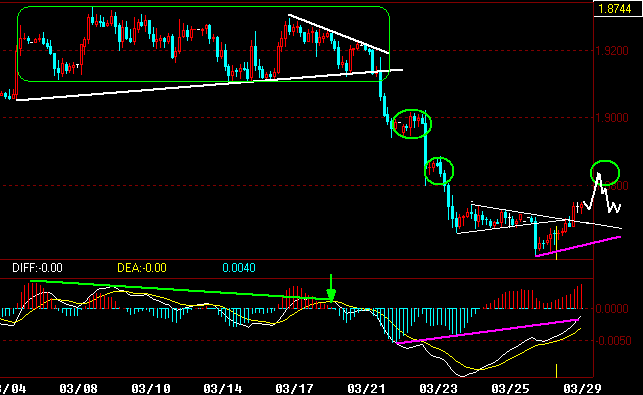Select the 03/21 date on time axis

click(x=367, y=388)
